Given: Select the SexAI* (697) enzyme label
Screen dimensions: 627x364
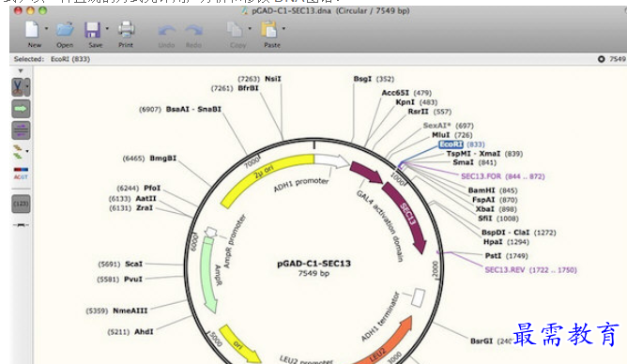Looking at the screenshot, I should tap(449, 126).
